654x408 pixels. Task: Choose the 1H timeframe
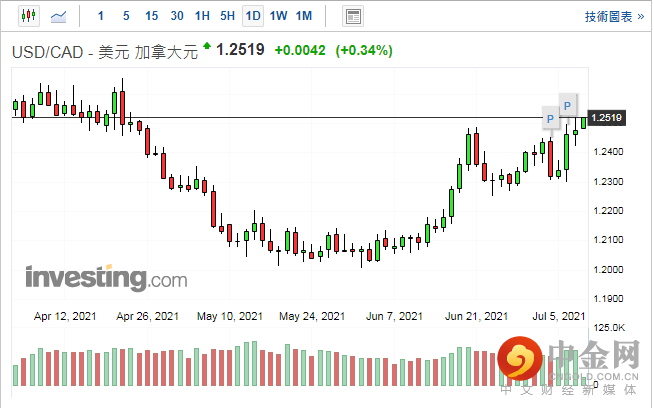[x=202, y=16]
